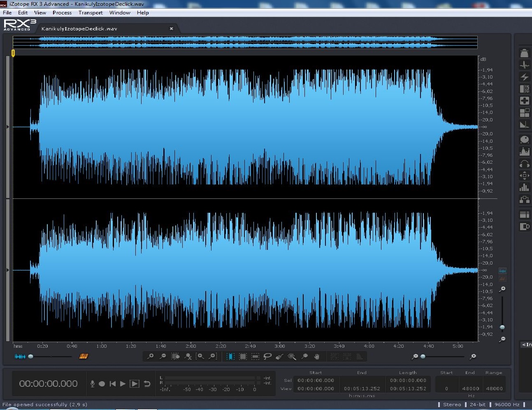
Task: Open the Declick module in the sidebar
Action: tap(525, 65)
